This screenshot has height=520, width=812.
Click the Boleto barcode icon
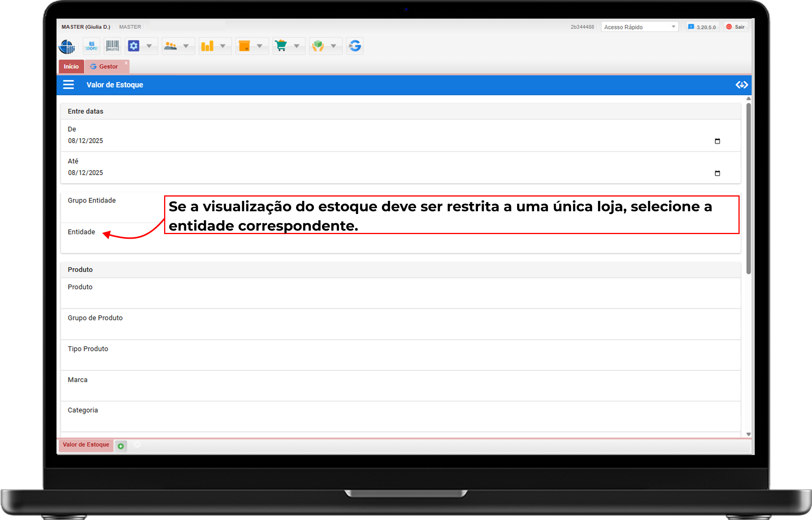click(x=113, y=46)
